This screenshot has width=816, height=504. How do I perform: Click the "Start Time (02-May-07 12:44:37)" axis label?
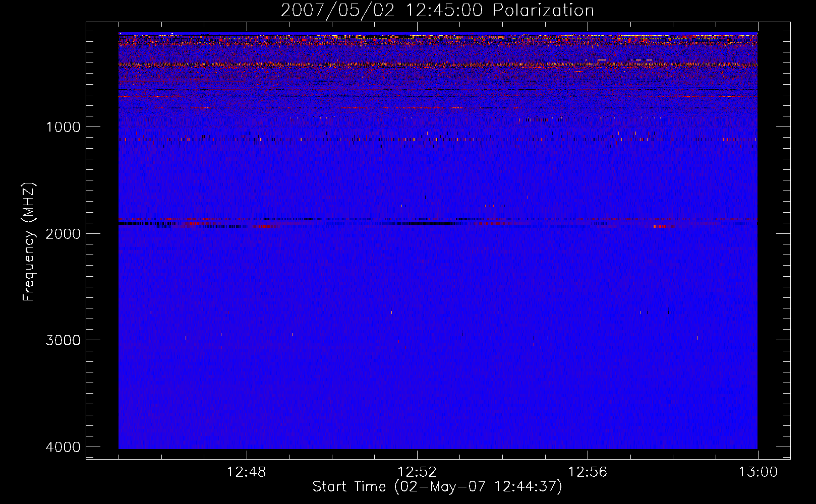[437, 487]
